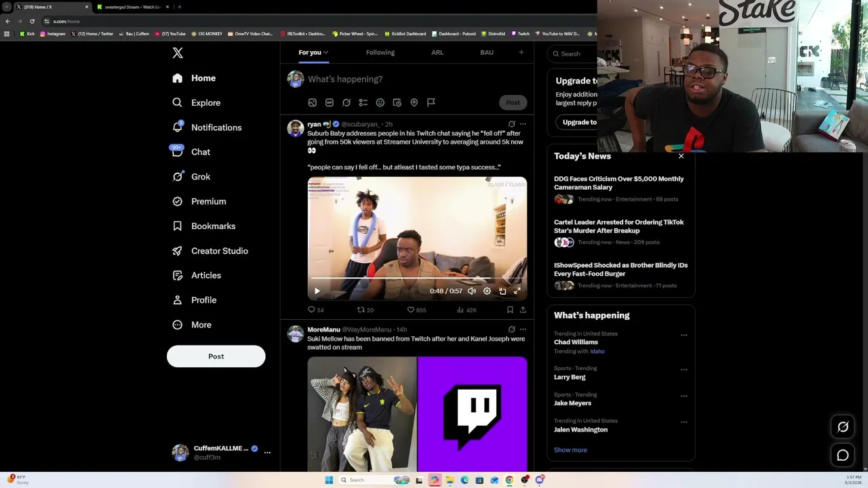Mute the video in ryan's post

(x=472, y=291)
